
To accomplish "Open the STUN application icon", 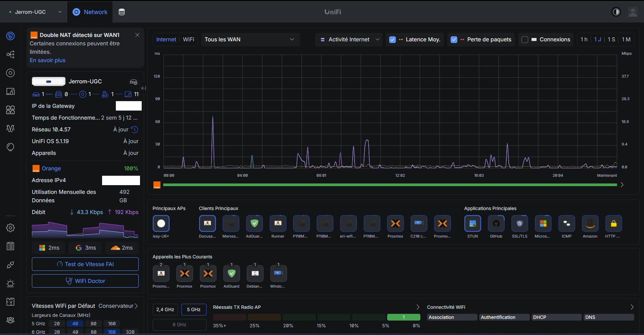I will point(472,224).
